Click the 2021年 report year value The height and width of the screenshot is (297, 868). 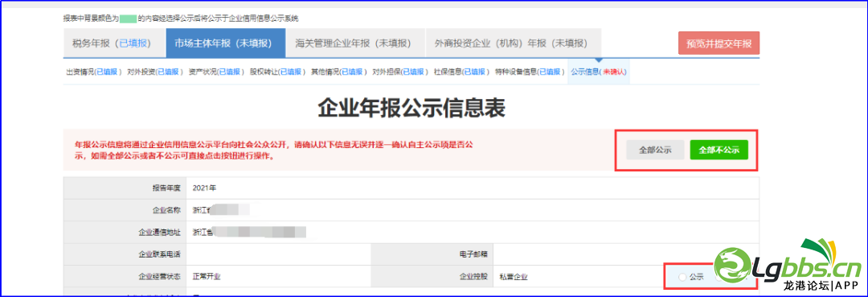point(204,188)
